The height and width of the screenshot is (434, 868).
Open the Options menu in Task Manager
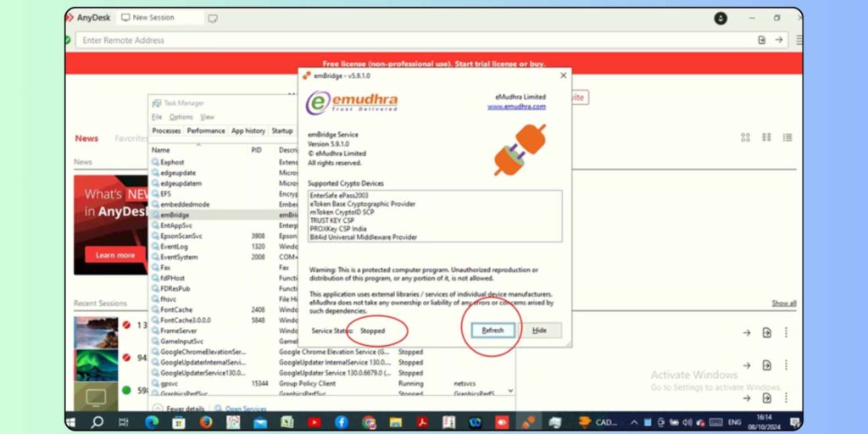181,117
